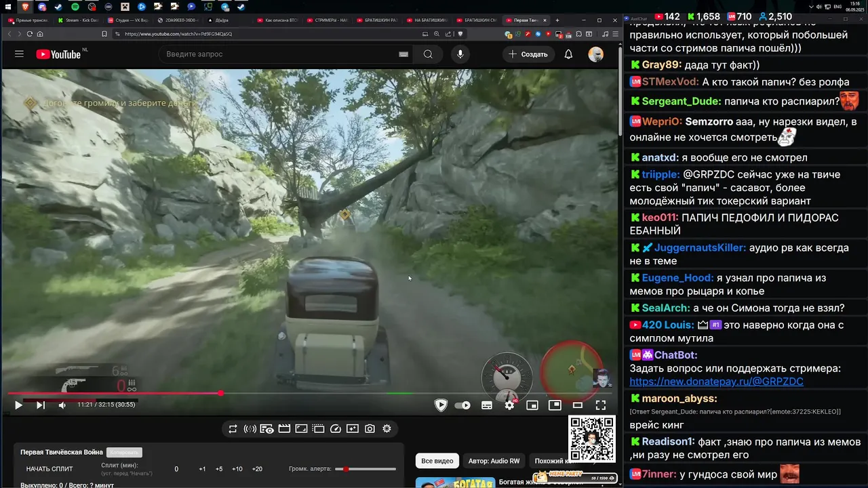The image size is (868, 488).
Task: Open the player settings gear
Action: point(509,405)
